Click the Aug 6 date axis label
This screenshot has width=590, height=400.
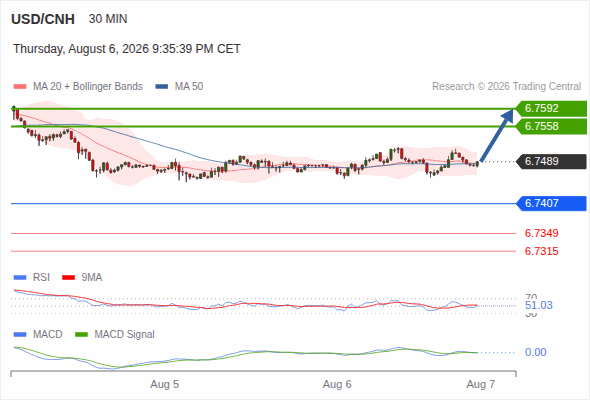point(337,385)
